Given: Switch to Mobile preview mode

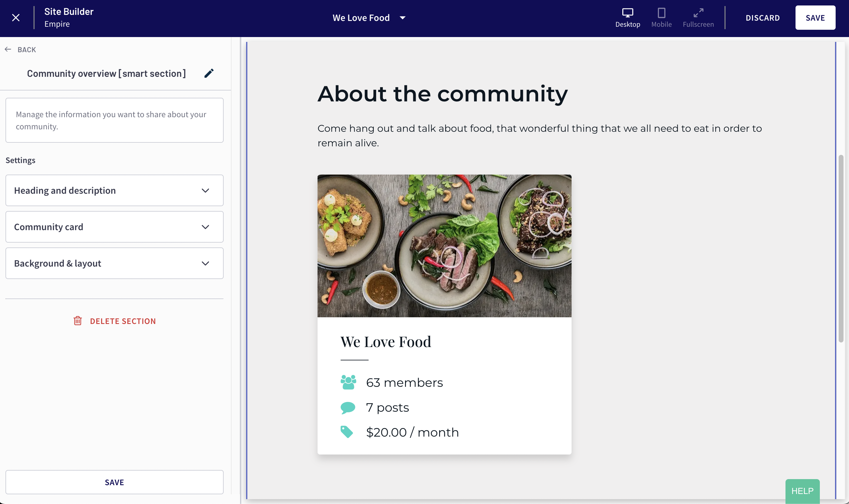Looking at the screenshot, I should pos(662,18).
